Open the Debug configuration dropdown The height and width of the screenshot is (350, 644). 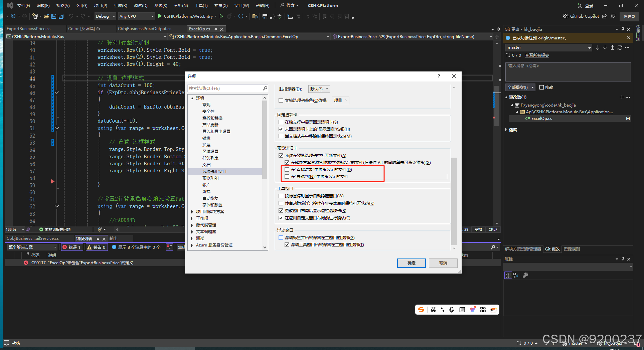click(x=105, y=16)
